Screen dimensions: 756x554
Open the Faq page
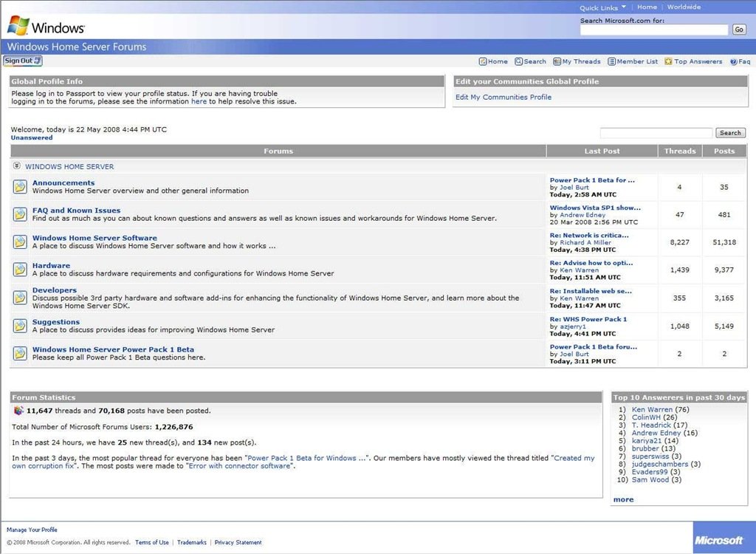744,61
